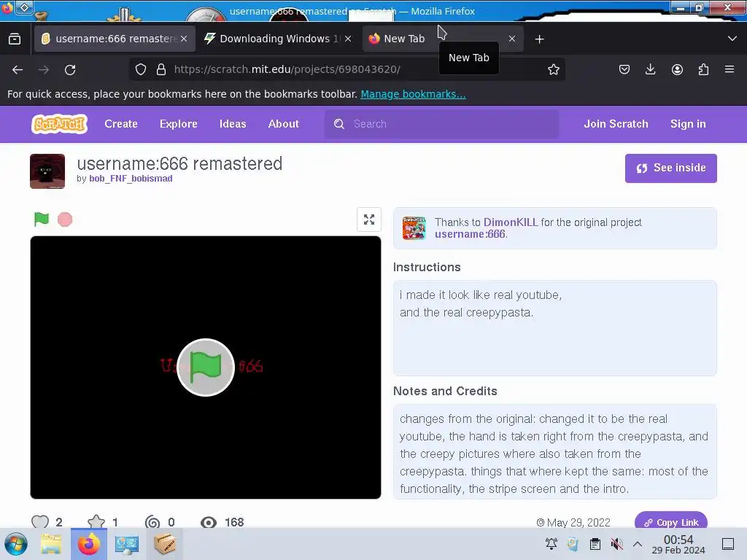
Task: Open Firefox View icon
Action: coord(15,39)
